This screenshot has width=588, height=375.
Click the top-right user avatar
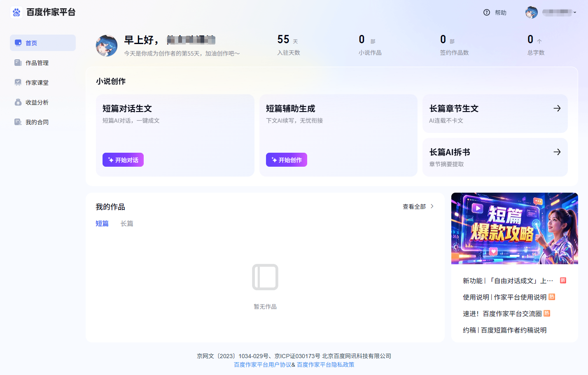pyautogui.click(x=532, y=12)
